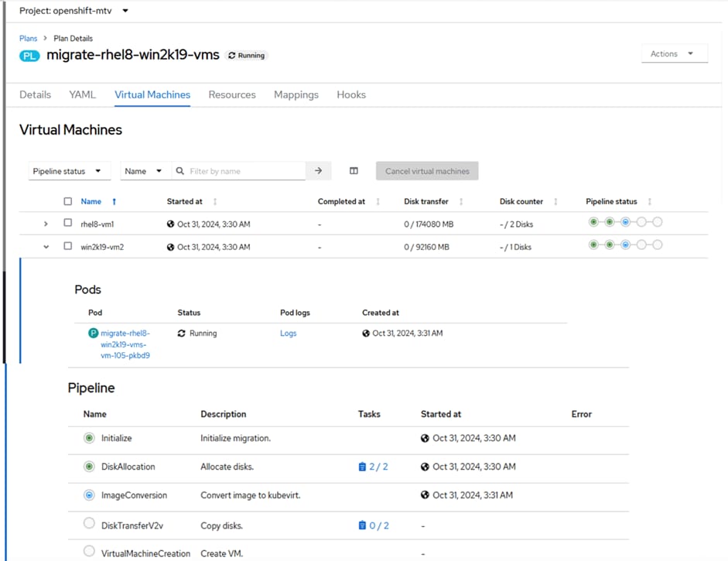Screen dimensions: 728x561
Task: Switch to the Details tab
Action: (x=36, y=94)
